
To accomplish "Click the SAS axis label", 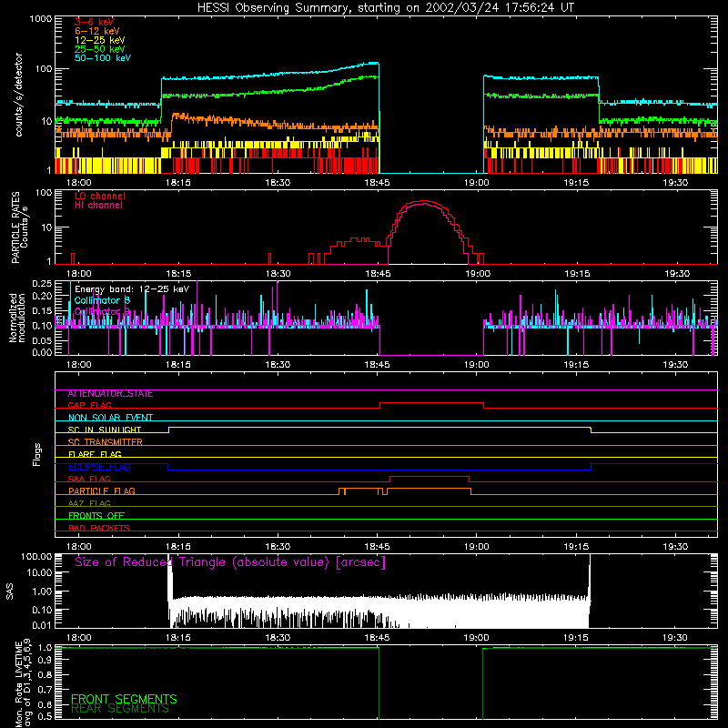I will pos(10,591).
